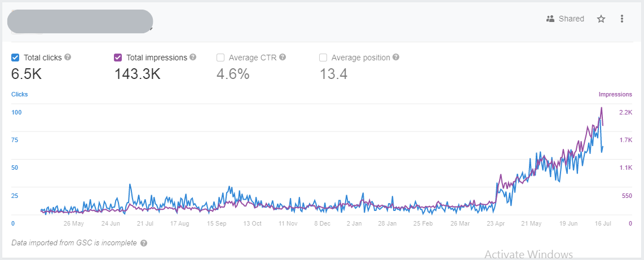Click the 28 Jan date label
This screenshot has width=644, height=260.
click(x=387, y=223)
